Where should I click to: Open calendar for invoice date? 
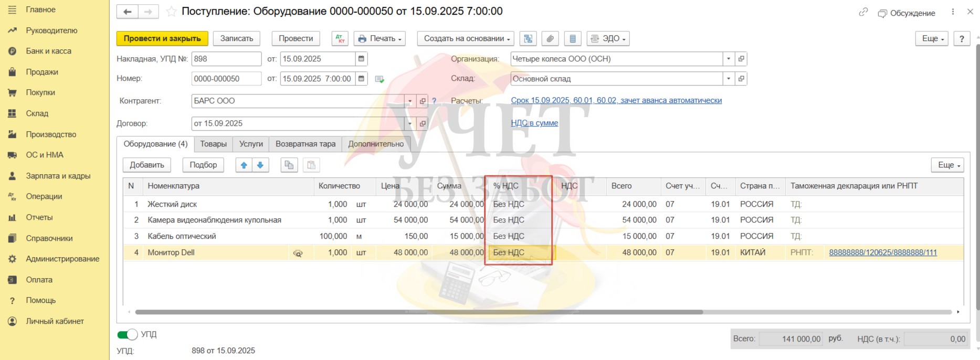point(361,59)
